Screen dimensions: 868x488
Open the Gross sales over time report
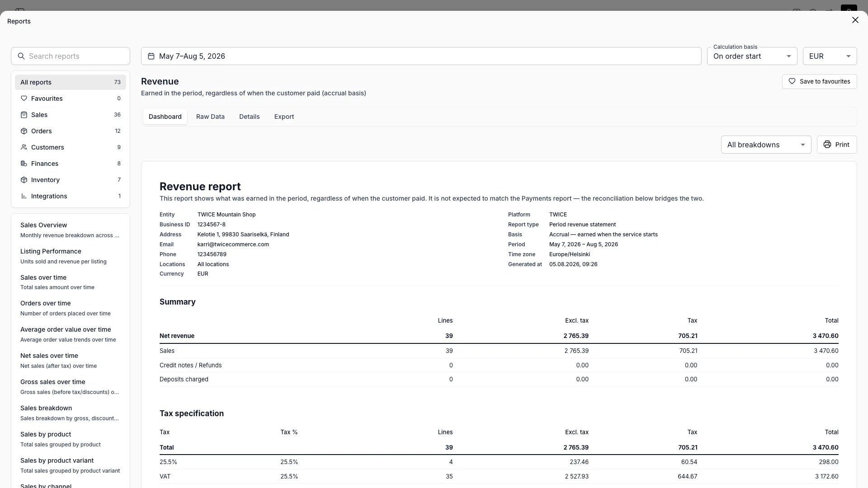tap(71, 387)
